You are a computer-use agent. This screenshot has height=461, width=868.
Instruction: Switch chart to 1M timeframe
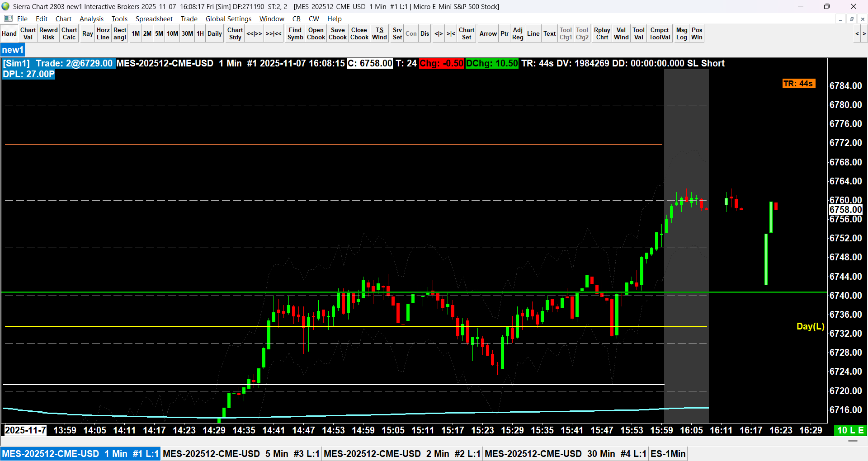(x=136, y=33)
